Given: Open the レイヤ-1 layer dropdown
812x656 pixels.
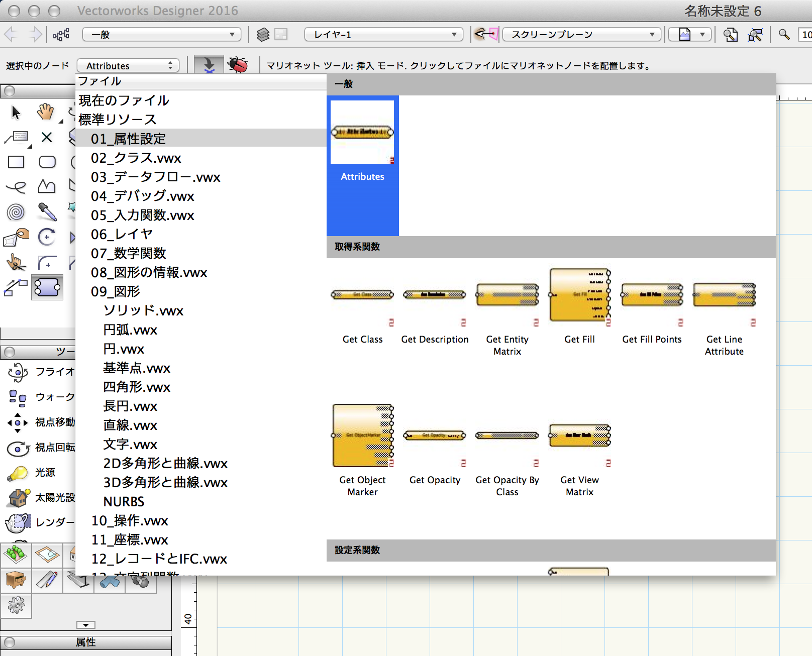Looking at the screenshot, I should click(x=384, y=34).
